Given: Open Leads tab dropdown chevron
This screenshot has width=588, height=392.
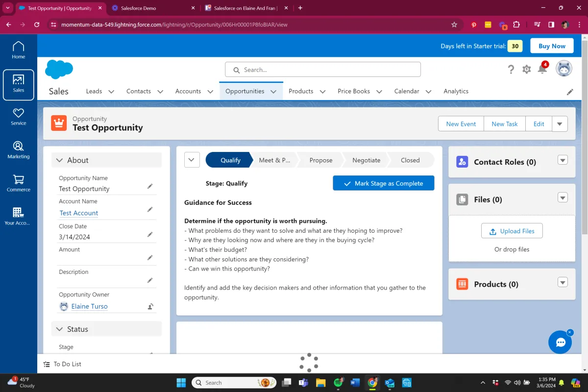Looking at the screenshot, I should tap(111, 92).
